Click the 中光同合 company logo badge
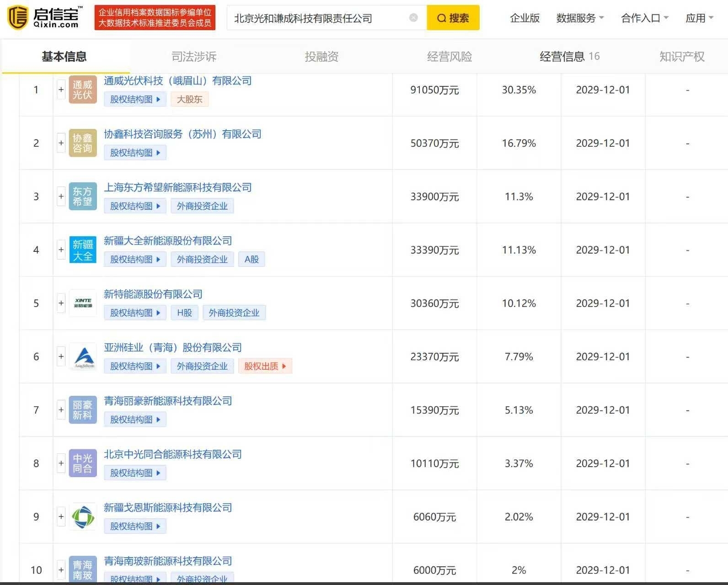Screen dimensions: 728x585 pyautogui.click(x=83, y=463)
